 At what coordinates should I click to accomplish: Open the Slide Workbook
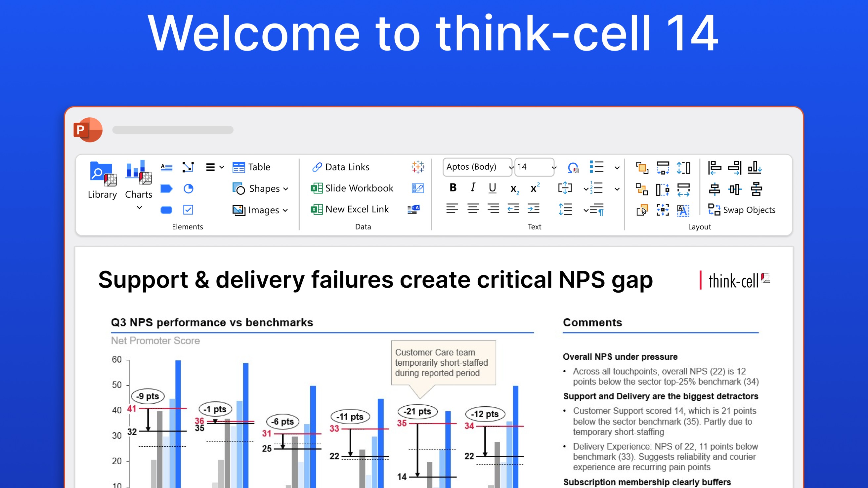click(x=352, y=188)
